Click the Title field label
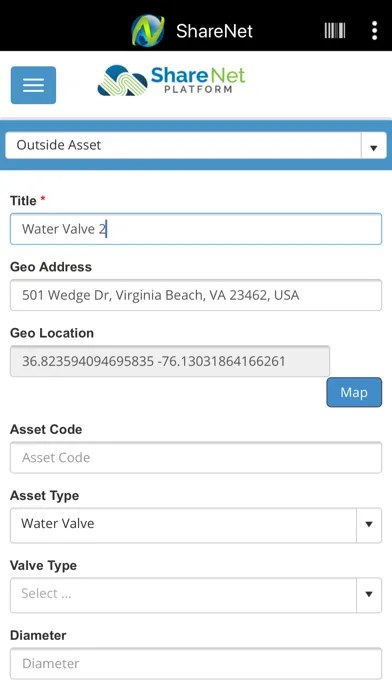Viewport: 392px width, 696px height. click(x=23, y=201)
